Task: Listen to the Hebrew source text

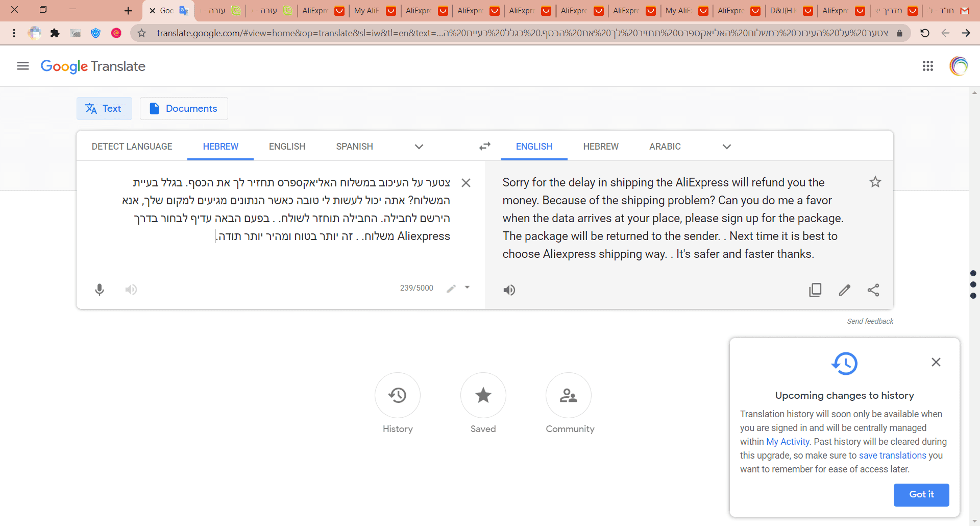Action: click(x=131, y=290)
